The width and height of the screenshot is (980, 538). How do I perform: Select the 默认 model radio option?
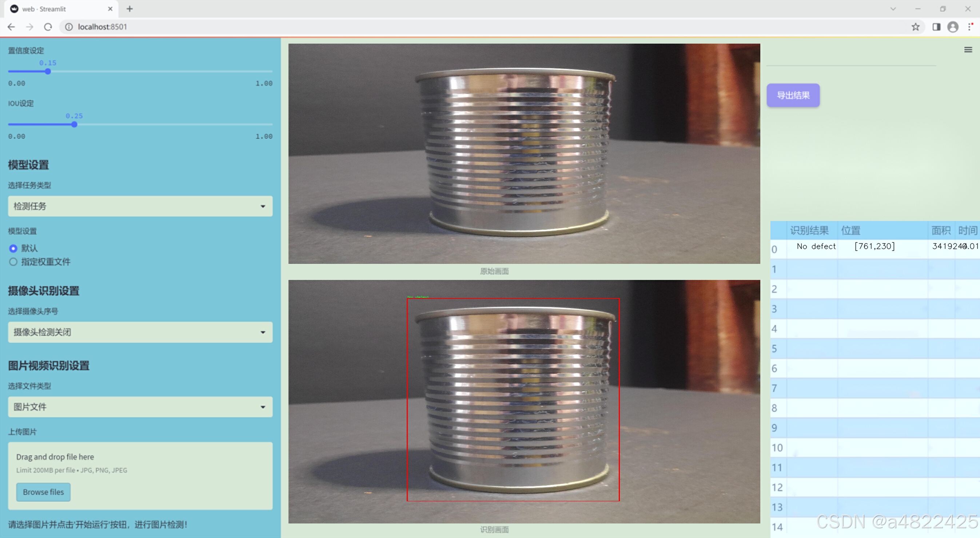[13, 248]
